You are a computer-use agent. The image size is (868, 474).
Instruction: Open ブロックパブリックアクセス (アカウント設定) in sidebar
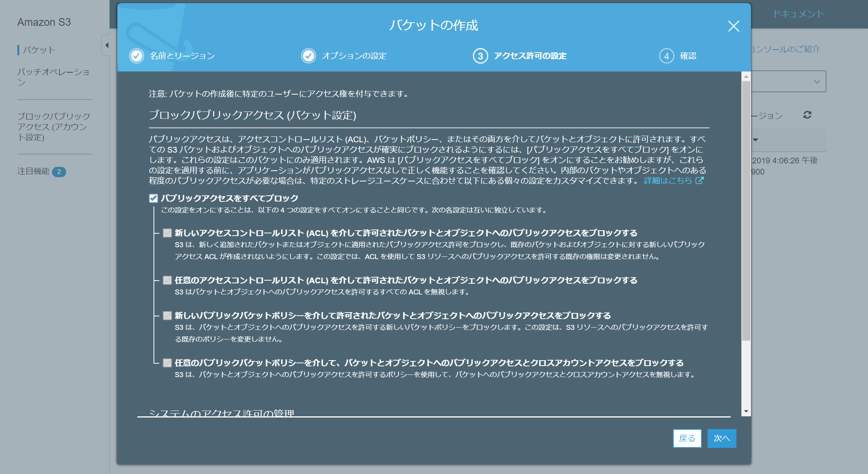[53, 126]
